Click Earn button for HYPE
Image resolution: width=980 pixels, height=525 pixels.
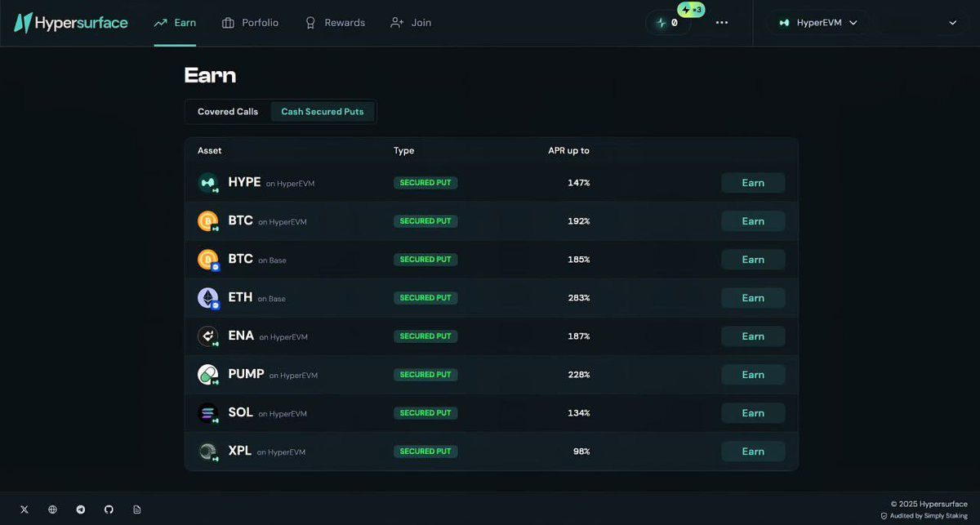coord(753,183)
